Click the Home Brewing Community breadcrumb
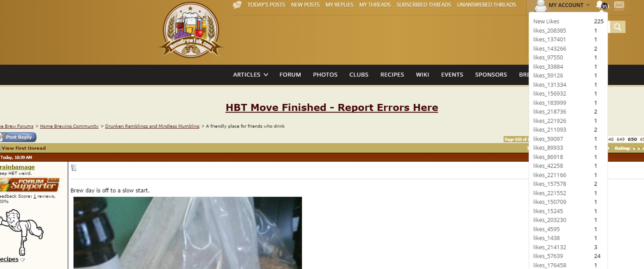The height and width of the screenshot is (269, 644). pos(69,126)
